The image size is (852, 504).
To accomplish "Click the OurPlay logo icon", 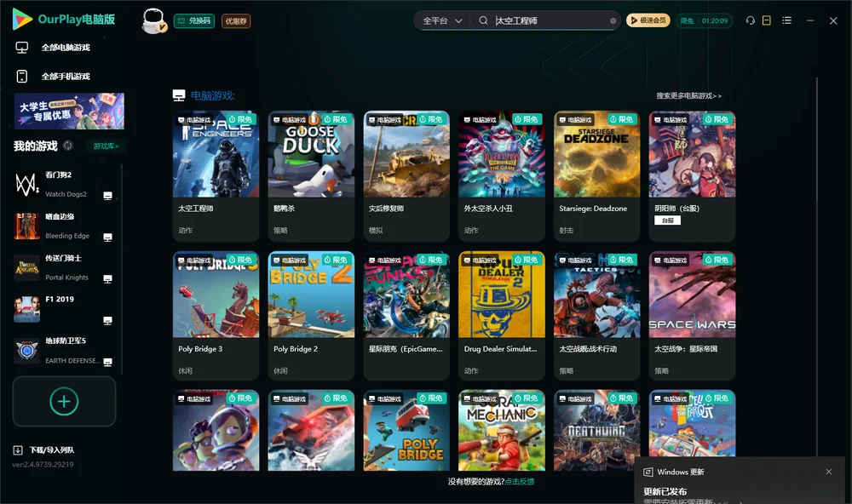I will point(22,20).
